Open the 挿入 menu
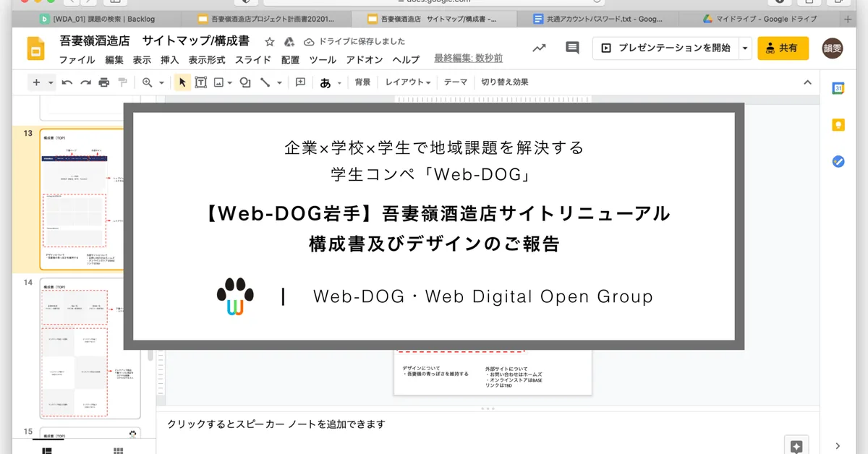The width and height of the screenshot is (868, 454). [x=170, y=59]
